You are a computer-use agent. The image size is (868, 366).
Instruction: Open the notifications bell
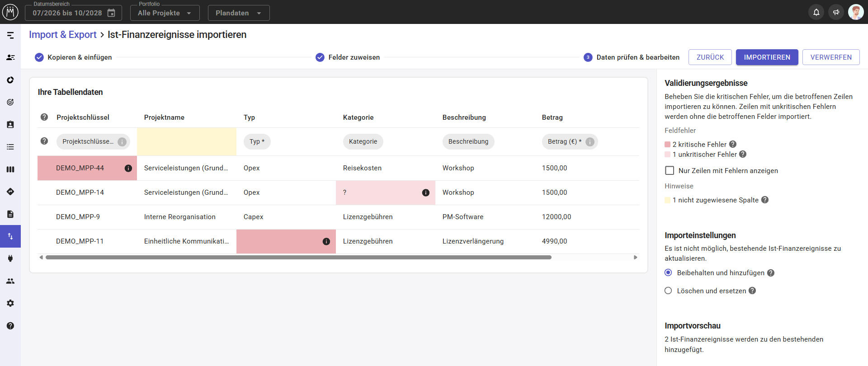click(x=816, y=12)
